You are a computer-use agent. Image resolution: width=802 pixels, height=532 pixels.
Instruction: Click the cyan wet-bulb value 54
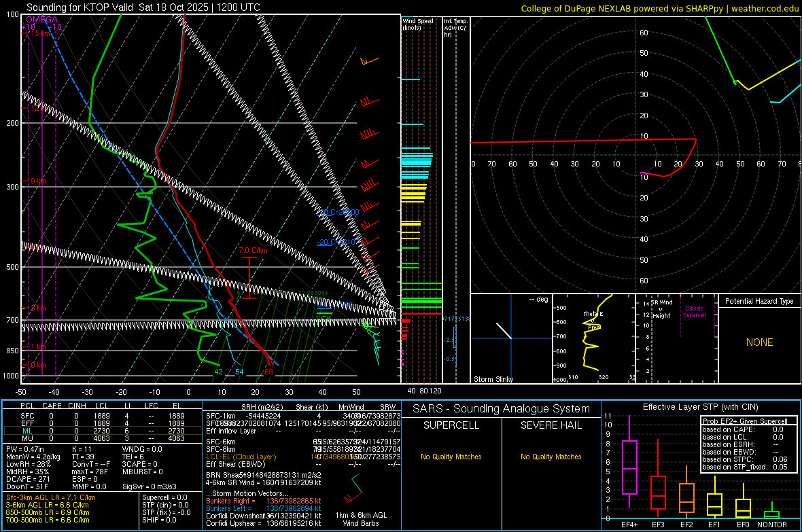(x=239, y=372)
